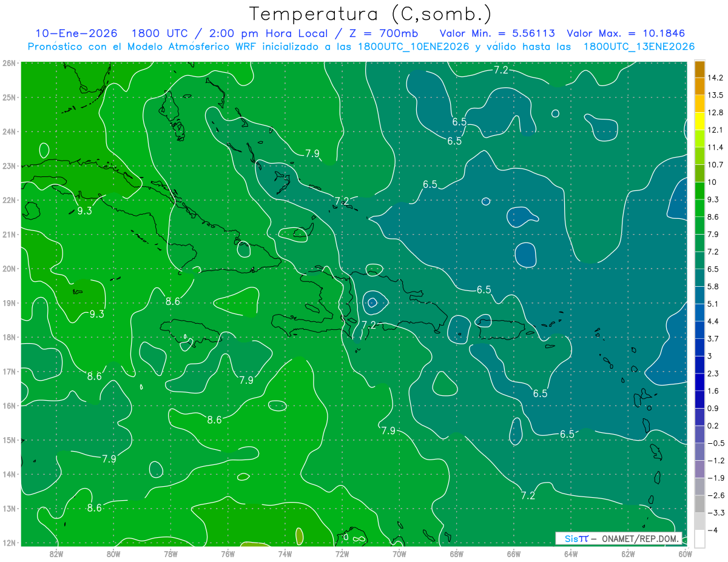This screenshot has width=728, height=562.
Task: Select the '10-Ene-2026' date text
Action: [x=76, y=33]
